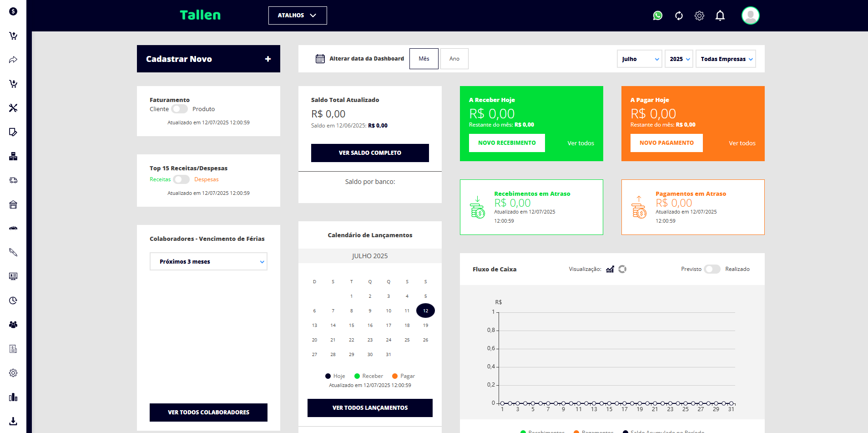Select the Mês tab
Viewport: 868px width, 433px height.
pos(424,59)
